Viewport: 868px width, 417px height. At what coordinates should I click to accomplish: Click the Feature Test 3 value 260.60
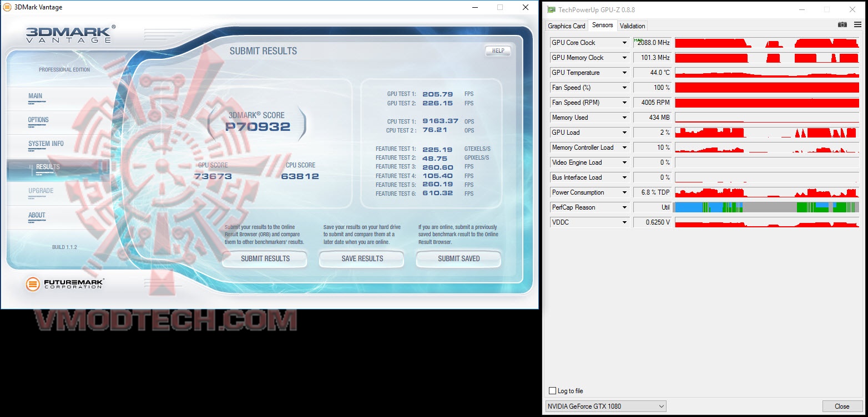click(x=438, y=166)
